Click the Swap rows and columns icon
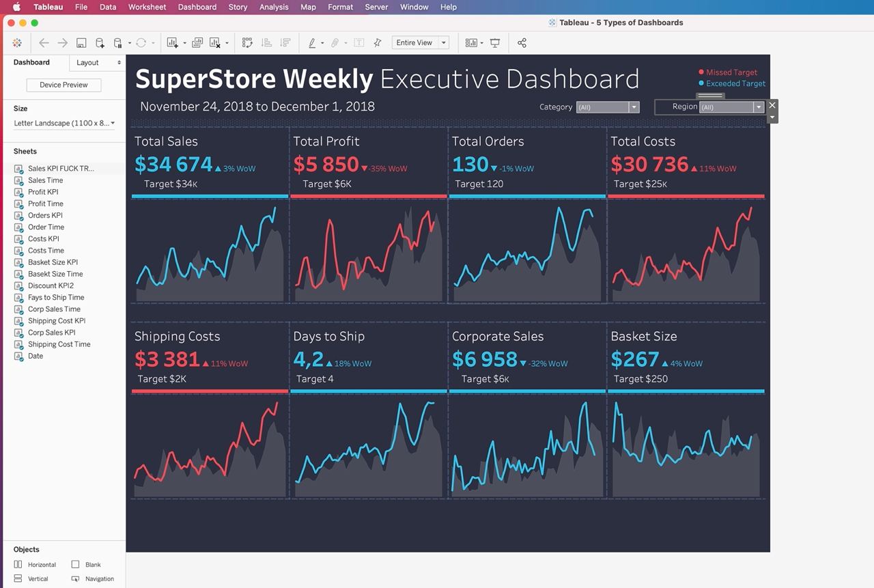 point(247,42)
